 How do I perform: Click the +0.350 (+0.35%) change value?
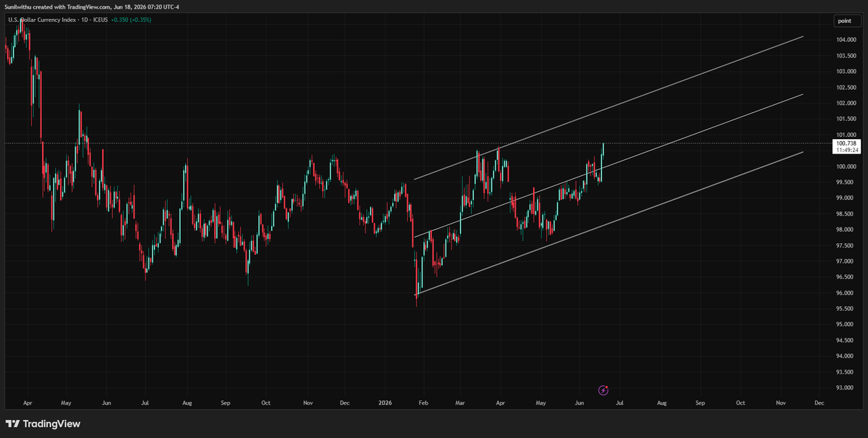coord(131,20)
